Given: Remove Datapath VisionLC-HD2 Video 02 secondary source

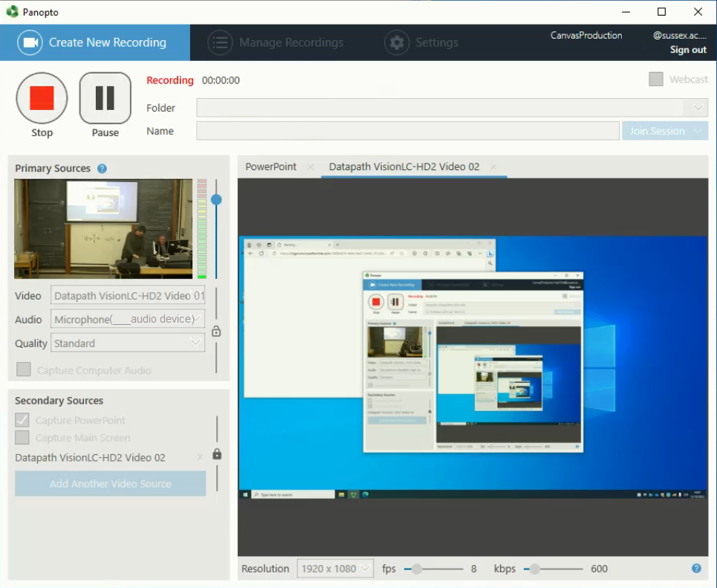Looking at the screenshot, I should coord(200,457).
